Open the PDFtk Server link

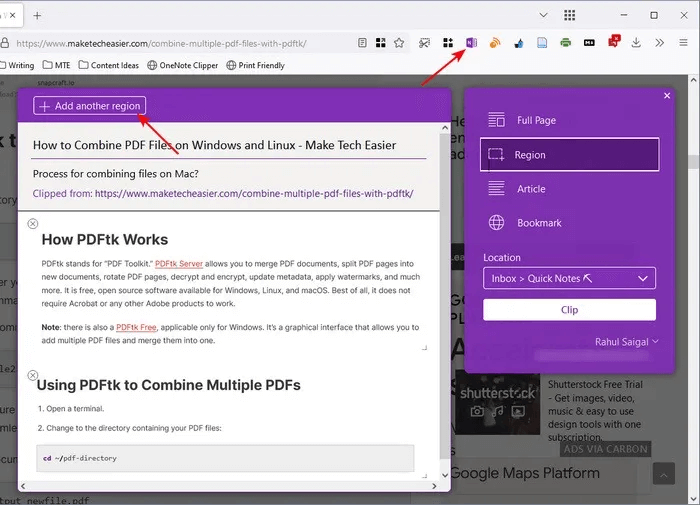coord(179,263)
